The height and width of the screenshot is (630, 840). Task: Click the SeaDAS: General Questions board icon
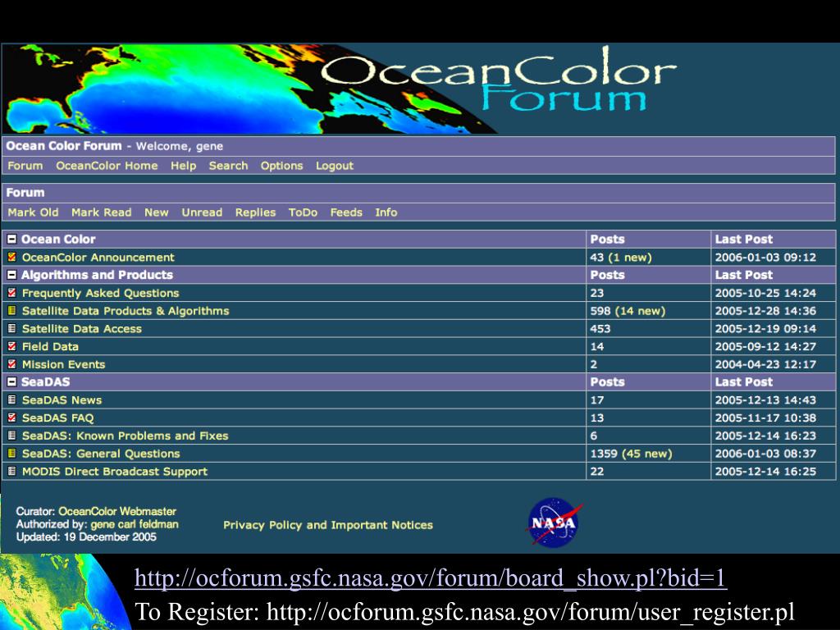11,453
